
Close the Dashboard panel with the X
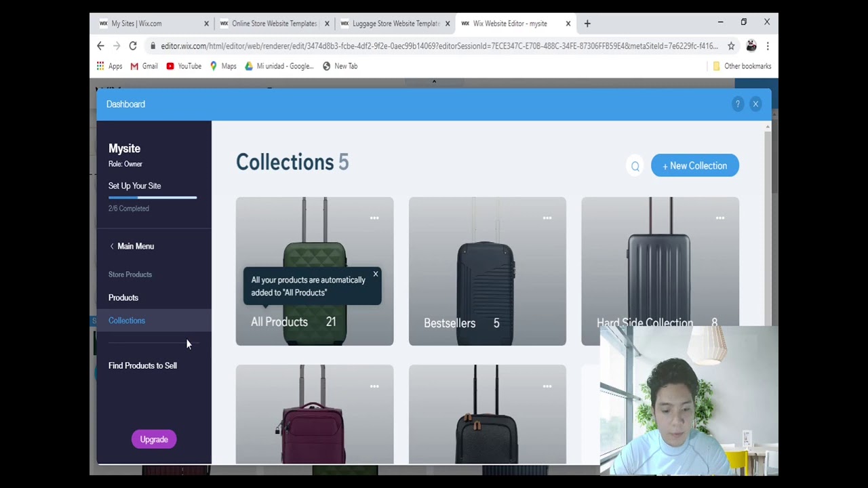(x=755, y=104)
